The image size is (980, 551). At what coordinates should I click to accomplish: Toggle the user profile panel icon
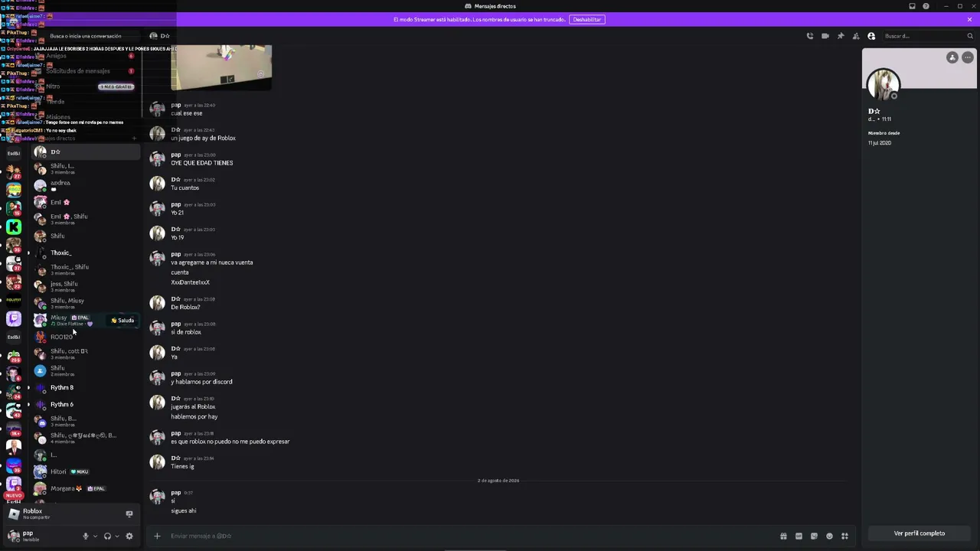tap(871, 36)
